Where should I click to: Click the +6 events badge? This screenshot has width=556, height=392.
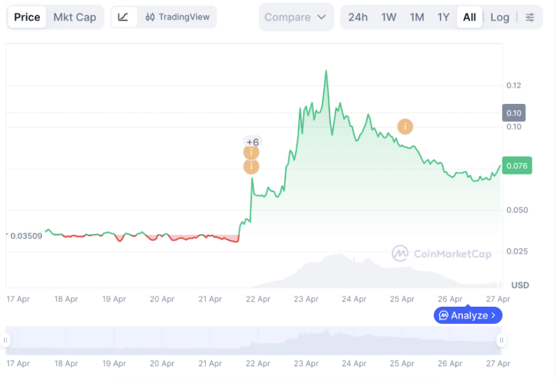[252, 142]
